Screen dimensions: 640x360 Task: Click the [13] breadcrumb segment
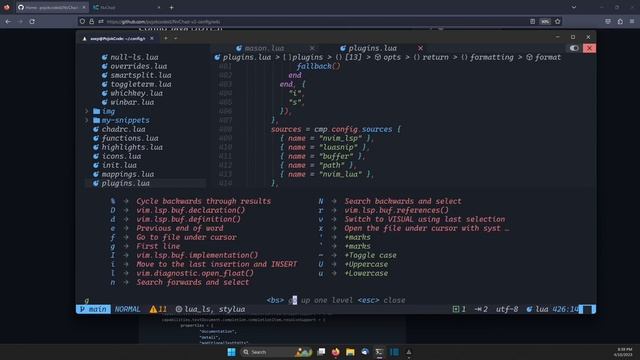[353, 57]
